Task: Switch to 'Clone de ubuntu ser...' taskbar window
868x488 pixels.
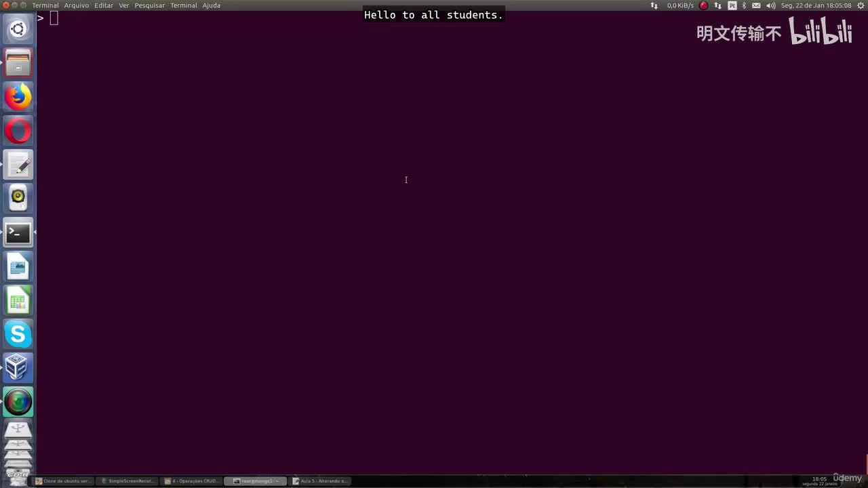Action: 63,481
